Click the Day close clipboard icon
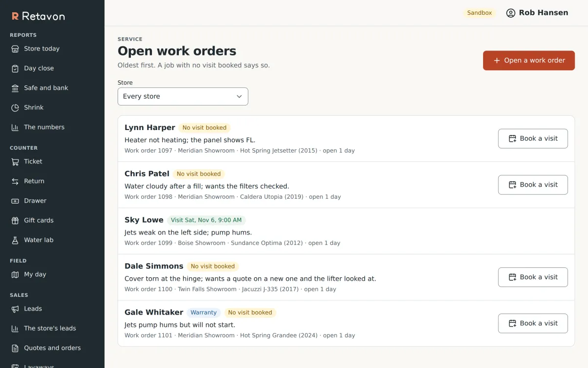This screenshot has height=368, width=588. coord(15,68)
